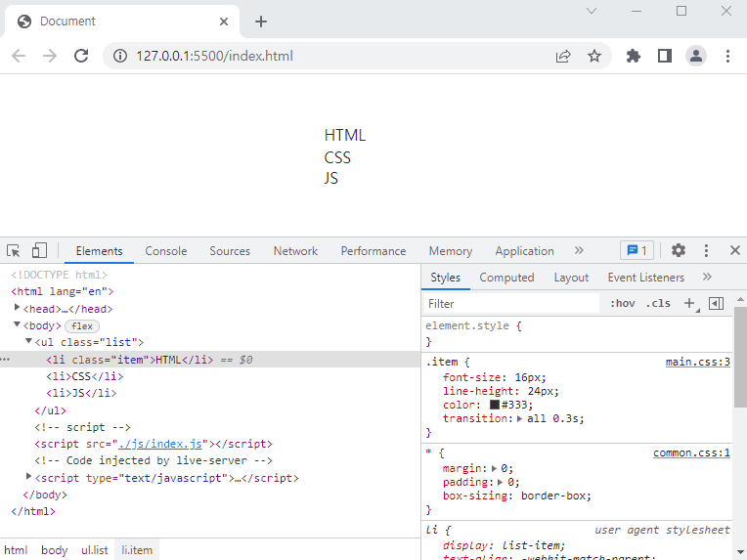This screenshot has height=560, width=747.
Task: Show more Styles pane tabs chevron
Action: 707,277
